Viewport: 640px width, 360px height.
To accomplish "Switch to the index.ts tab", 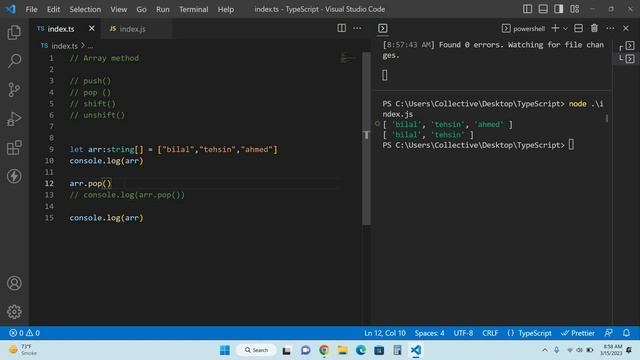I will (x=61, y=29).
